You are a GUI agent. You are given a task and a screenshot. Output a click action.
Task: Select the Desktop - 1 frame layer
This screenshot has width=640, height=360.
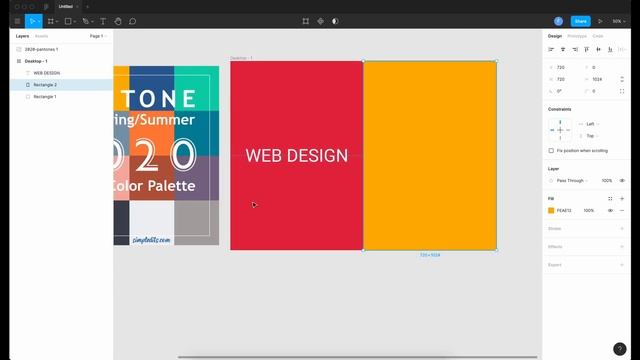[x=61, y=61]
